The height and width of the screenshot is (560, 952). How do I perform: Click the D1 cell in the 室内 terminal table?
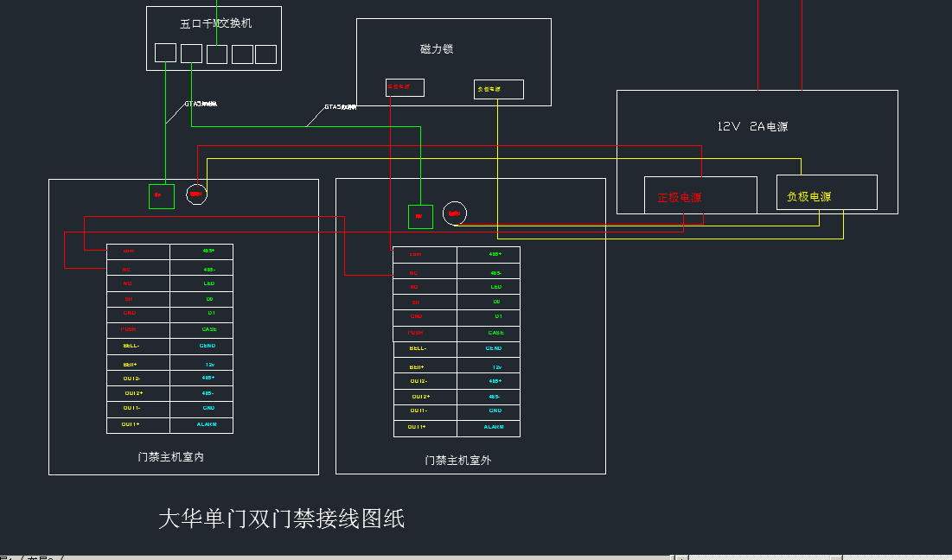click(x=201, y=315)
